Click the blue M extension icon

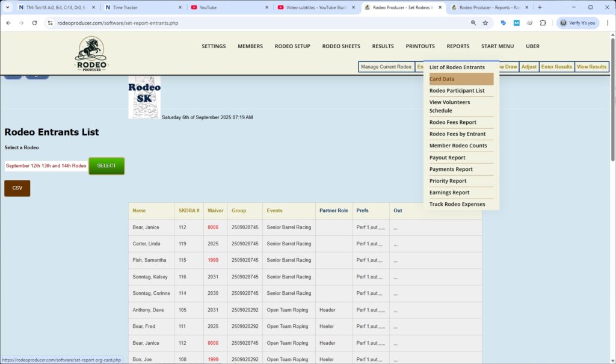click(516, 22)
